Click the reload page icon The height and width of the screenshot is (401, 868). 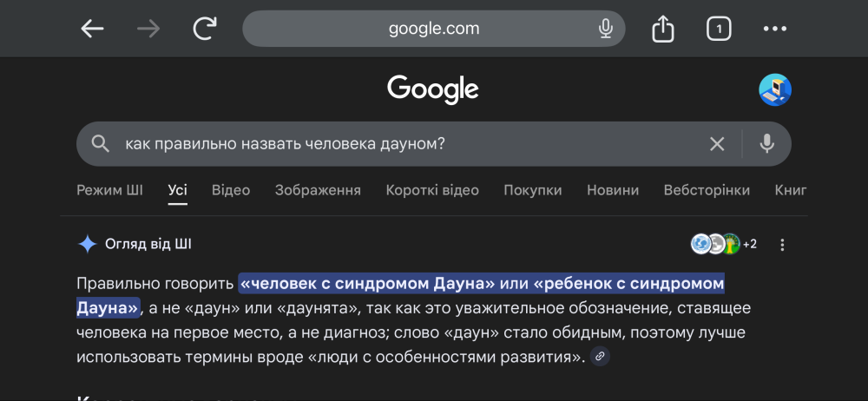point(205,29)
